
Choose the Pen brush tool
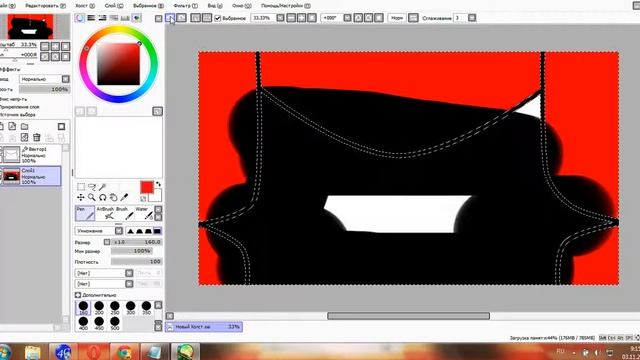(x=85, y=213)
